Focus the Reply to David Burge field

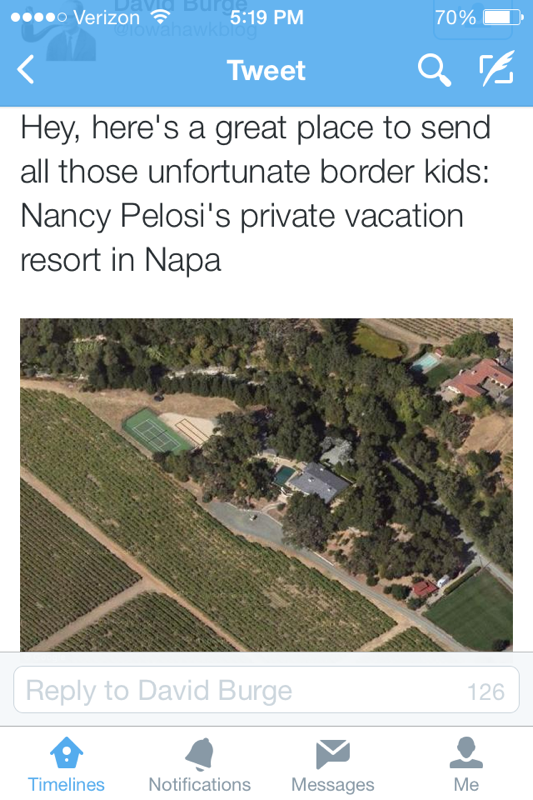[266, 690]
